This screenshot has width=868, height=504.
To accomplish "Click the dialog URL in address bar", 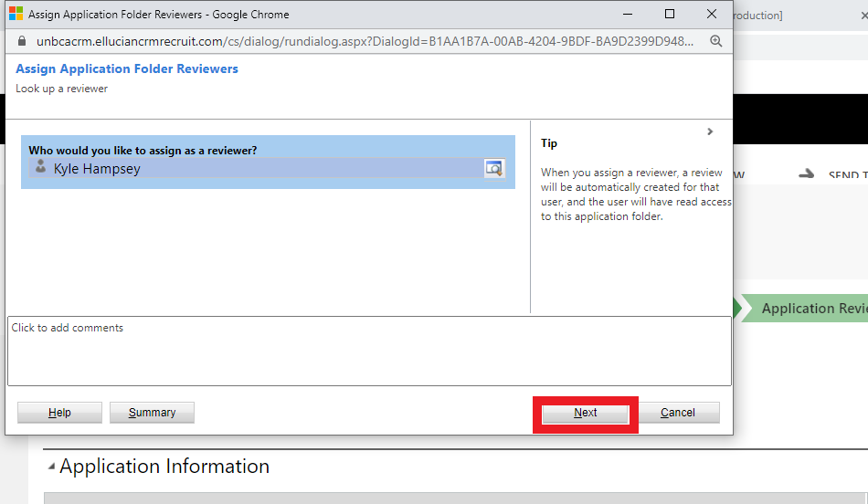I will (365, 42).
